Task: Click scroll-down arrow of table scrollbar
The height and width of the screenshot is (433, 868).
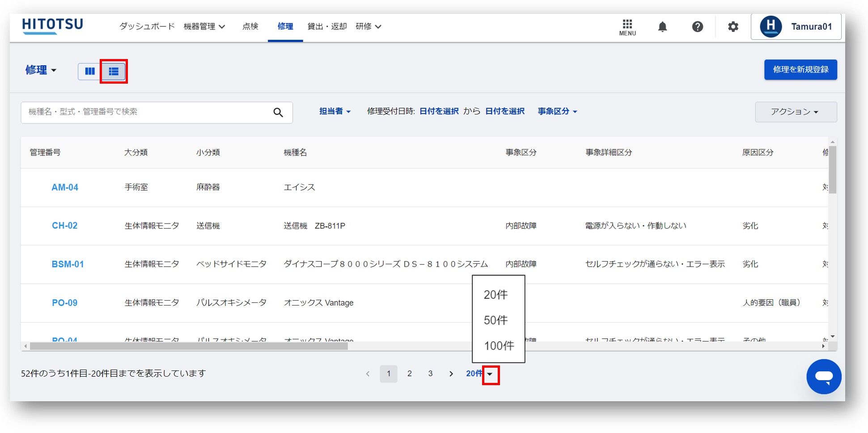Action: pyautogui.click(x=832, y=336)
